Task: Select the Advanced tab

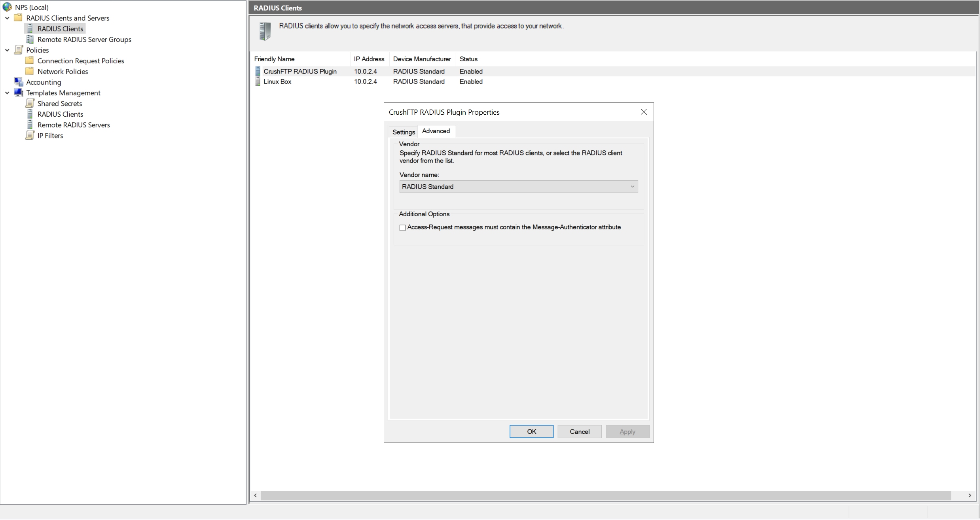Action: [436, 131]
